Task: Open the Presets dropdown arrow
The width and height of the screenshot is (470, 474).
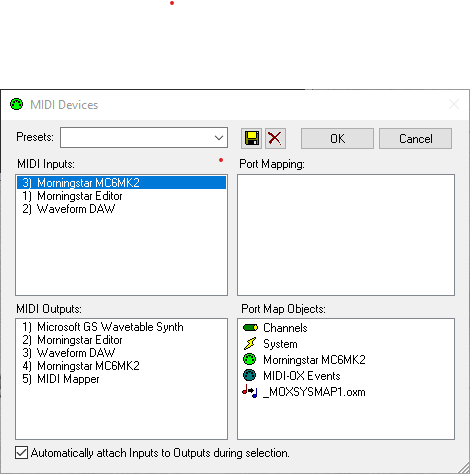Action: (219, 138)
